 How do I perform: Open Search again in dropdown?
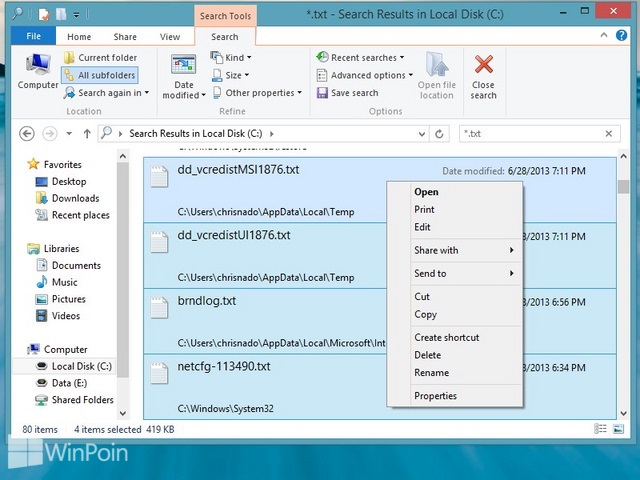107,93
